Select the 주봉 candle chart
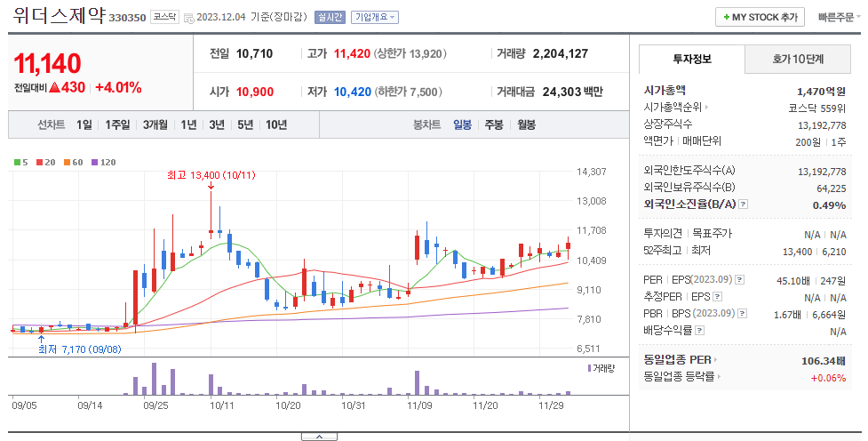The width and height of the screenshot is (868, 441). point(494,124)
